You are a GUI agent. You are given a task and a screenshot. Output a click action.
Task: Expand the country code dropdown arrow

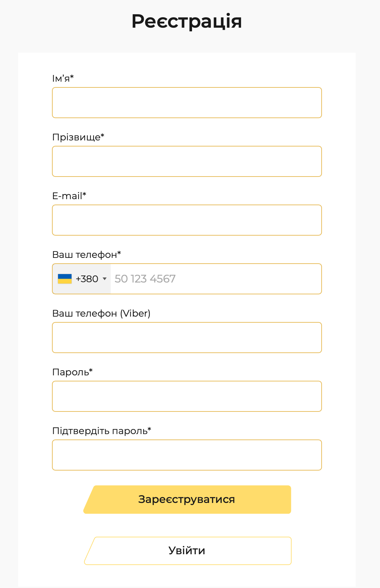coord(105,279)
